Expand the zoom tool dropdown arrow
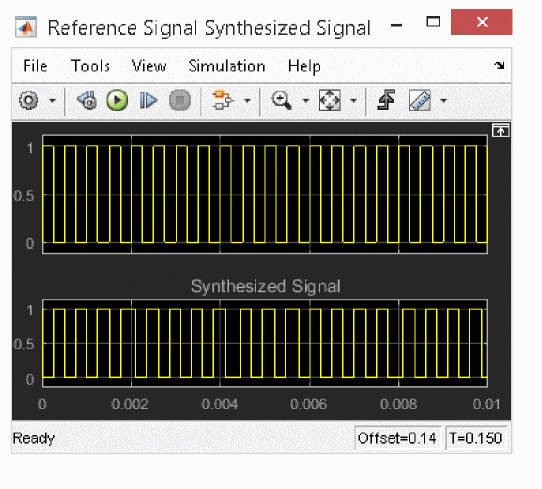 point(306,101)
